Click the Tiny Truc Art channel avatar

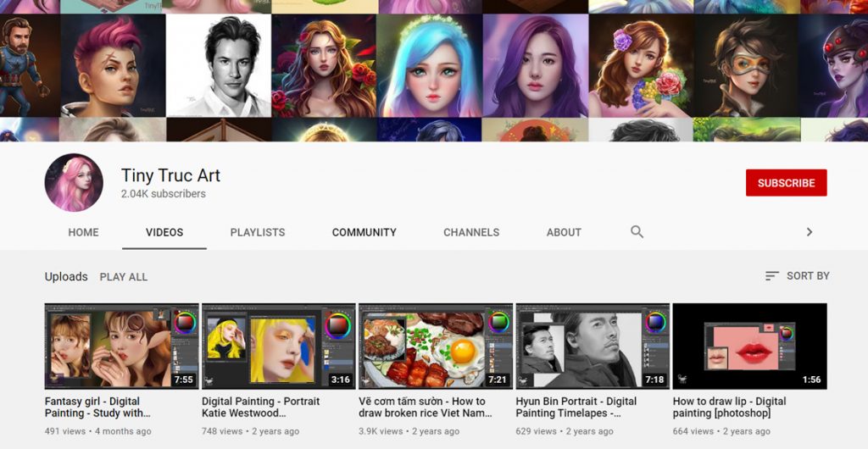[74, 183]
